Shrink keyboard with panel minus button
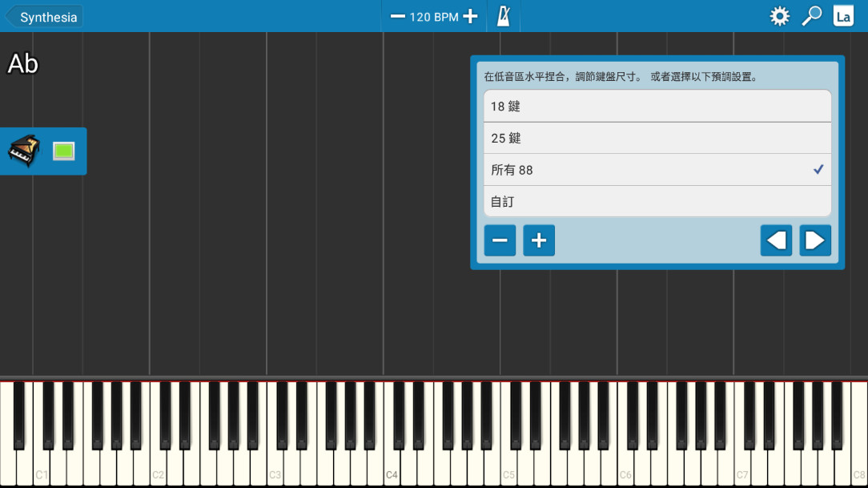868x488 pixels. tap(500, 240)
